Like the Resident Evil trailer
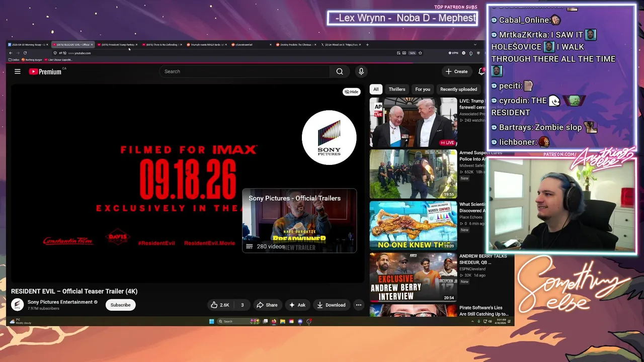The height and width of the screenshot is (362, 644). tap(220, 305)
